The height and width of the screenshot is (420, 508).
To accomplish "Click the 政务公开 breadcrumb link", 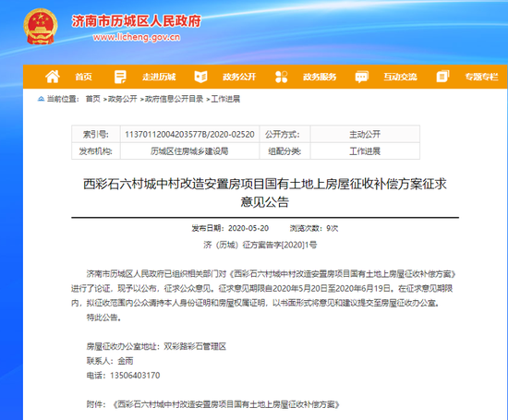I will (123, 99).
